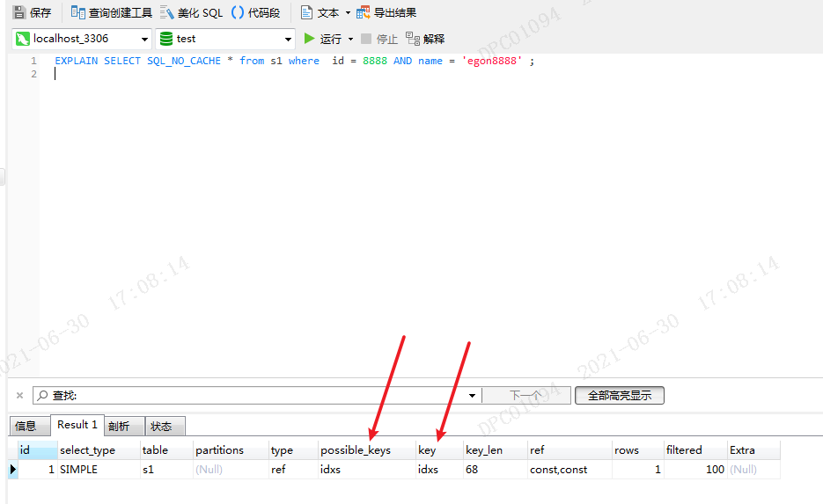
Task: Click the 'egon8888' string in query
Action: pos(492,61)
